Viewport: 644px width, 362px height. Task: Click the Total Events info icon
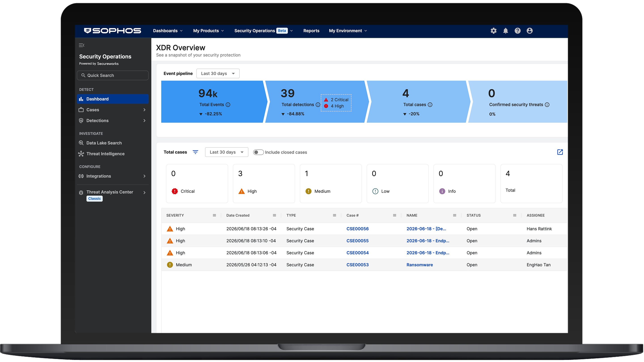pos(228,105)
